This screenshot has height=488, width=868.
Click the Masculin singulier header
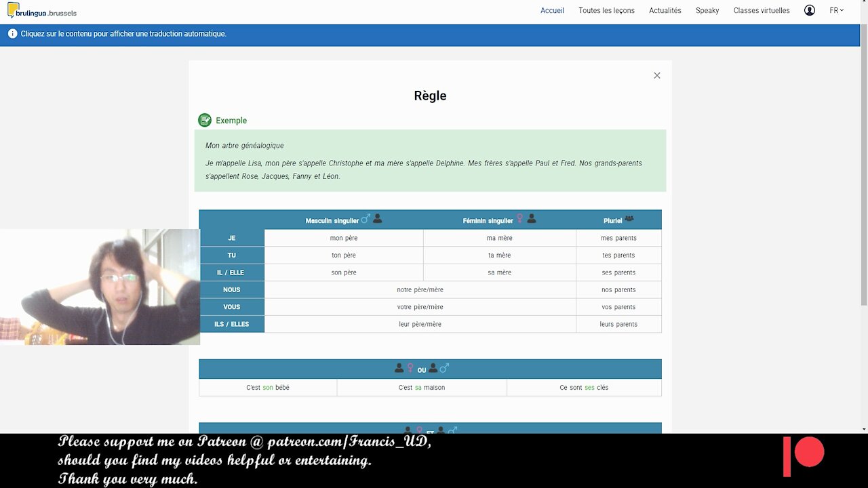(332, 220)
